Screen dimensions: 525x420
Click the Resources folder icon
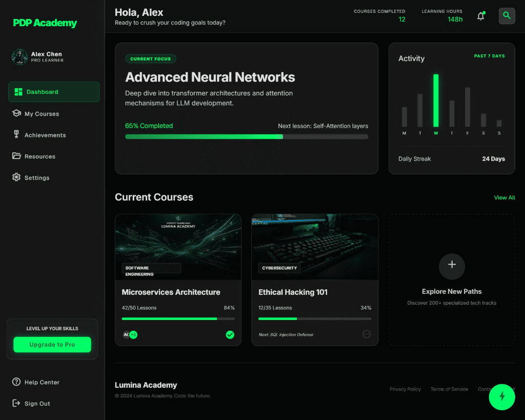(x=16, y=156)
